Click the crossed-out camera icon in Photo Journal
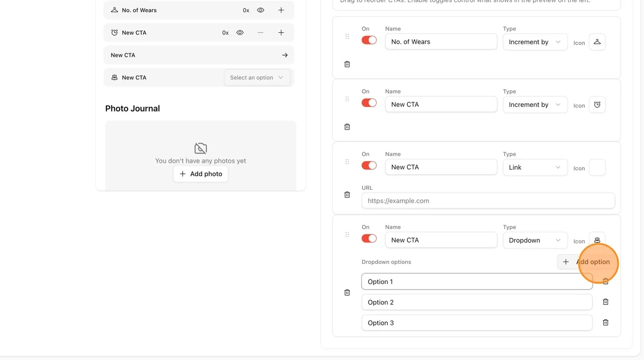This screenshot has width=644, height=360. click(201, 148)
